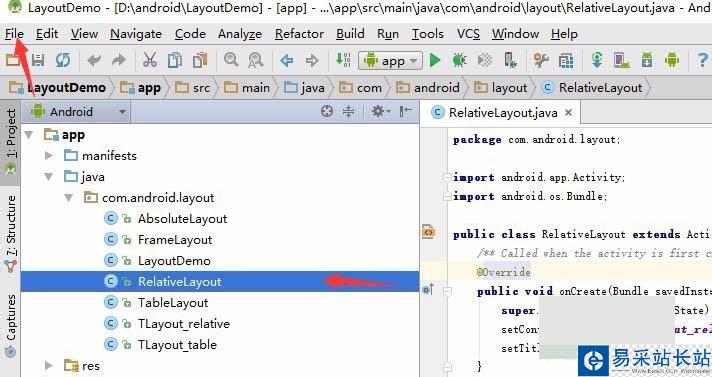Click the Help question mark icon

click(x=703, y=60)
